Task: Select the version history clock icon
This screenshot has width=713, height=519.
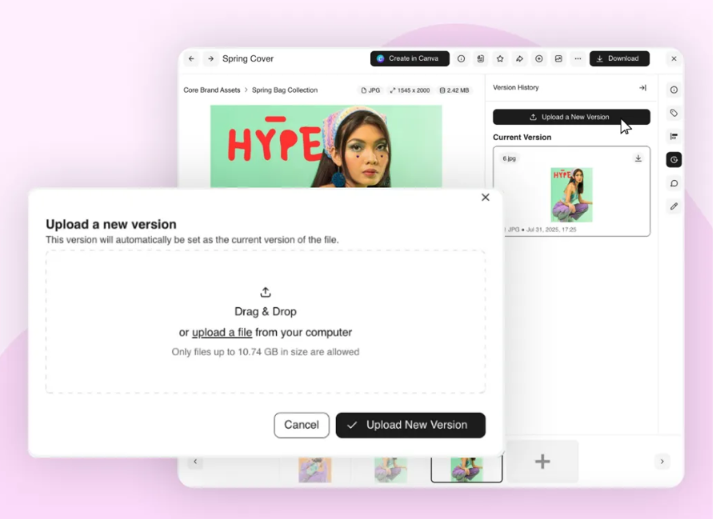Action: (x=674, y=160)
